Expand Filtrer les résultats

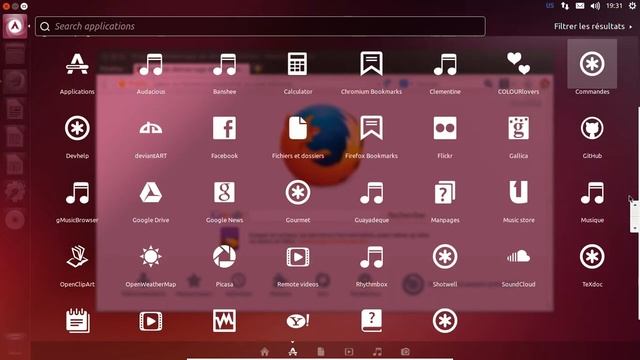pos(593,26)
